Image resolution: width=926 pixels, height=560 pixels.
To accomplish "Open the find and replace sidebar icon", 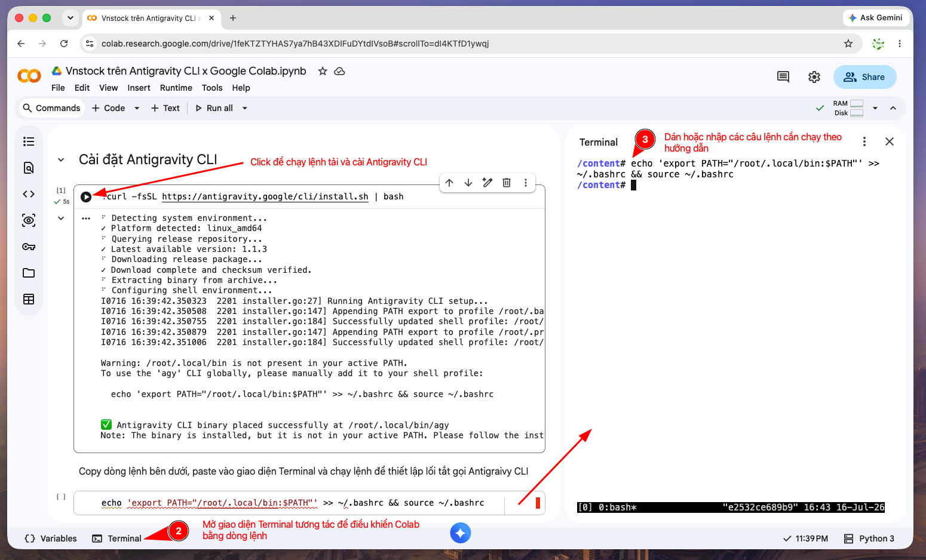I will click(29, 168).
